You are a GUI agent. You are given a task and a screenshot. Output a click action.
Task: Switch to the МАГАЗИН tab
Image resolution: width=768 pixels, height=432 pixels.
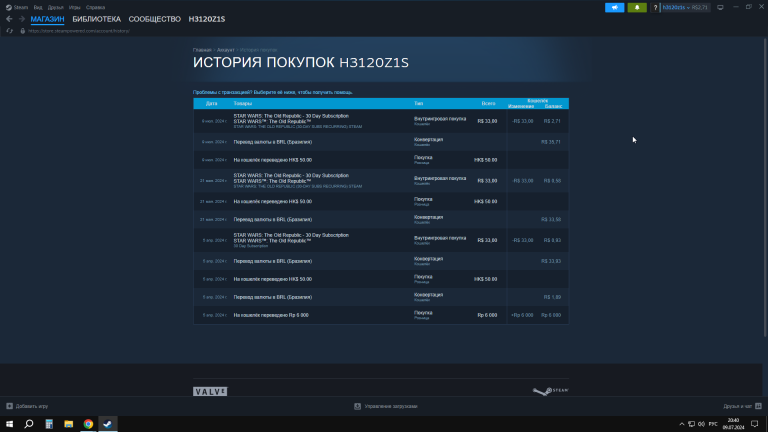point(48,19)
